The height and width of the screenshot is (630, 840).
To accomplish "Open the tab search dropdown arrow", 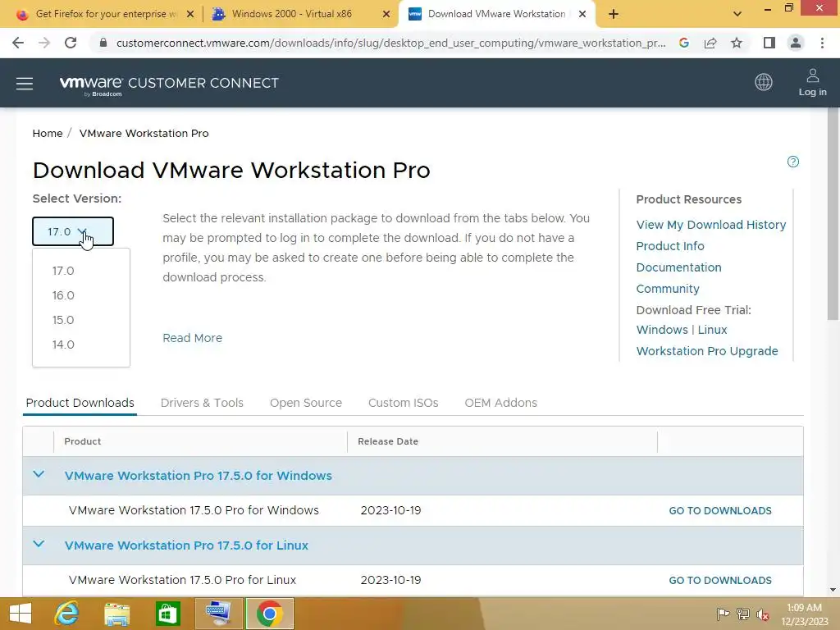I will point(737,14).
